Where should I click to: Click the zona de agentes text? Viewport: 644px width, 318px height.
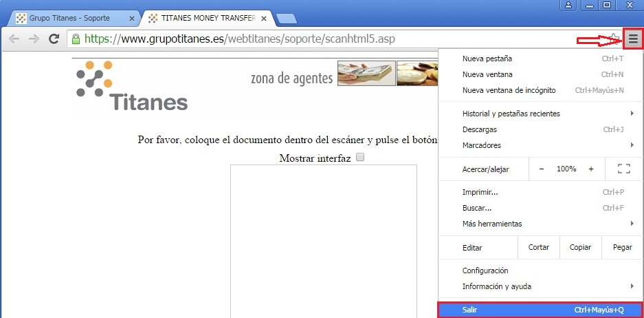pos(291,78)
